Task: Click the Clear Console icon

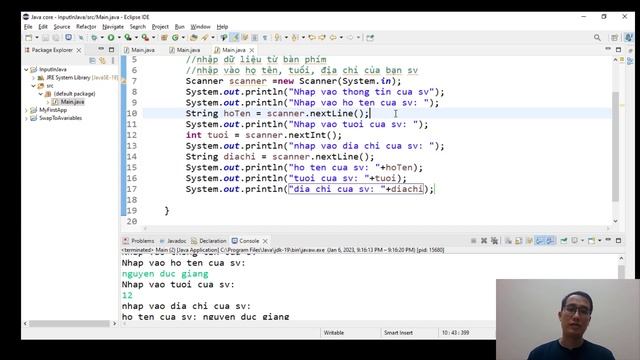Action: (x=508, y=241)
